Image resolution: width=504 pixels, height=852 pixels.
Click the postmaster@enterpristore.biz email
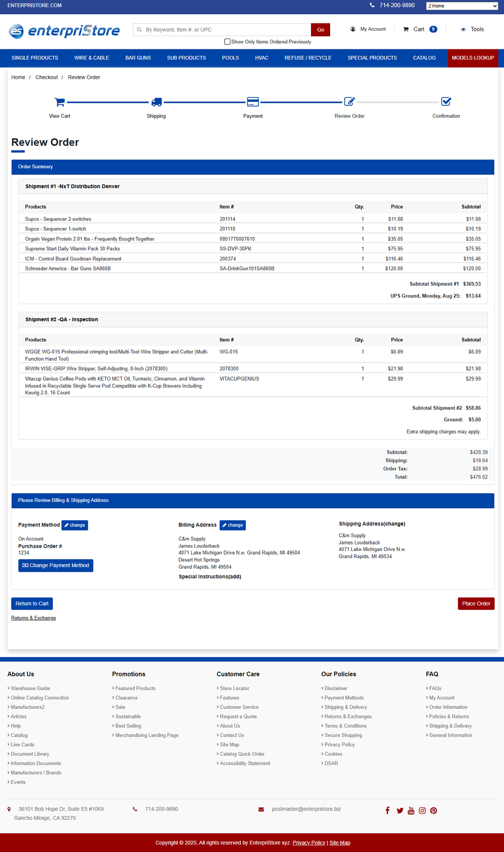coord(306,809)
